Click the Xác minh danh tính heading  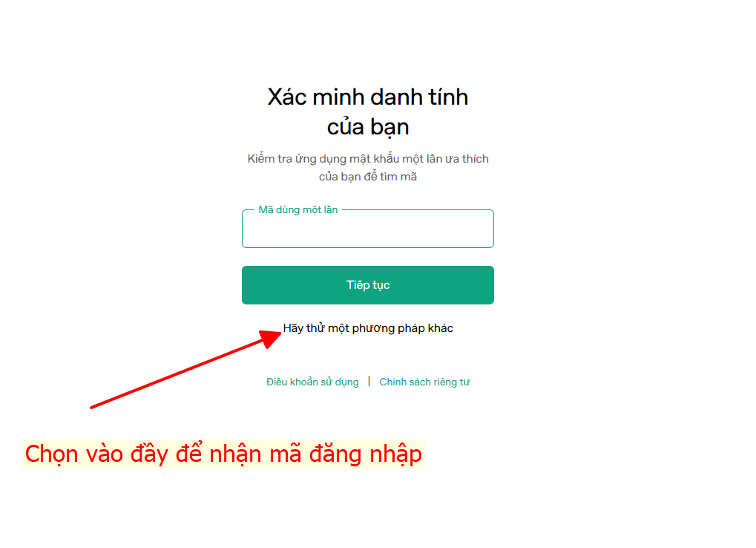pyautogui.click(x=367, y=97)
